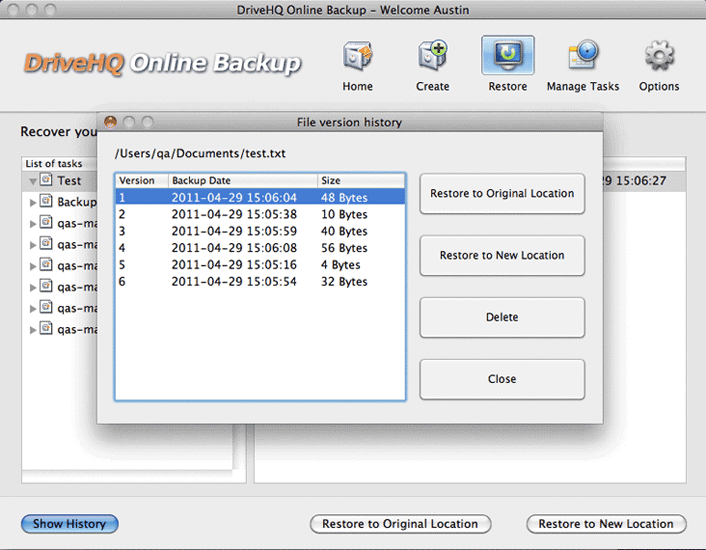
Task: Click the Backup task item icon
Action: click(46, 202)
